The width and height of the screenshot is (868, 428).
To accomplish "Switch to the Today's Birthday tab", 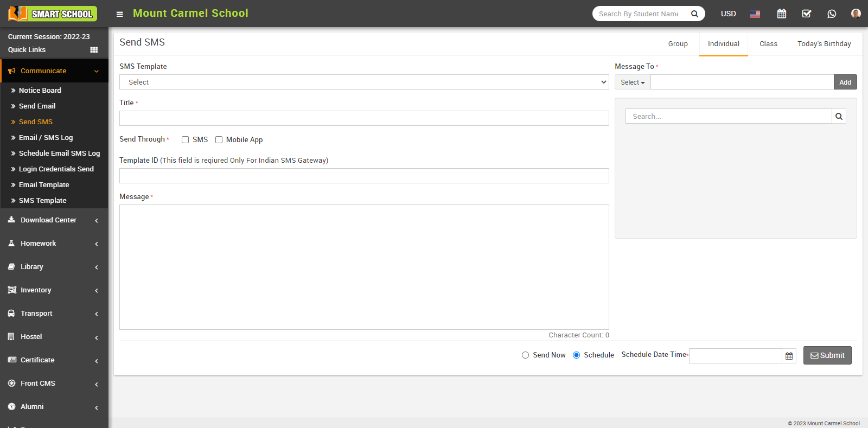I will [824, 44].
